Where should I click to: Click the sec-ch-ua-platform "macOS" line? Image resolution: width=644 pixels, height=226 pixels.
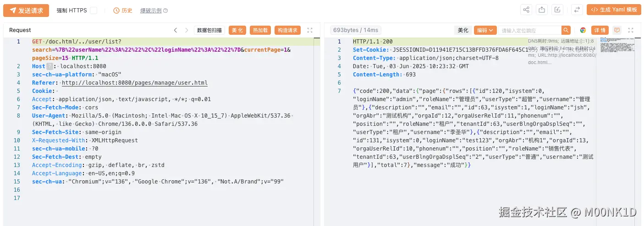pos(77,75)
